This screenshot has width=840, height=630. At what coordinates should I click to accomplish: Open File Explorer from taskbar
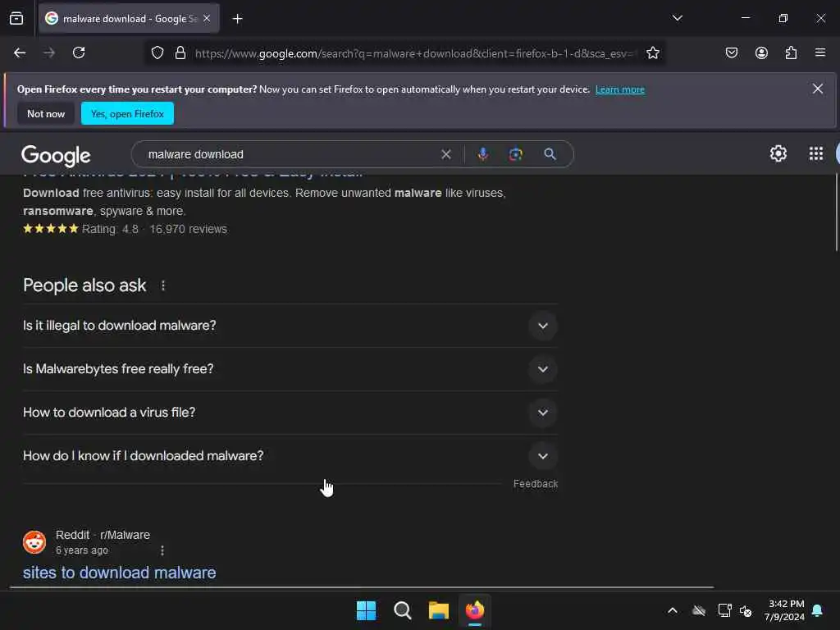tap(438, 610)
